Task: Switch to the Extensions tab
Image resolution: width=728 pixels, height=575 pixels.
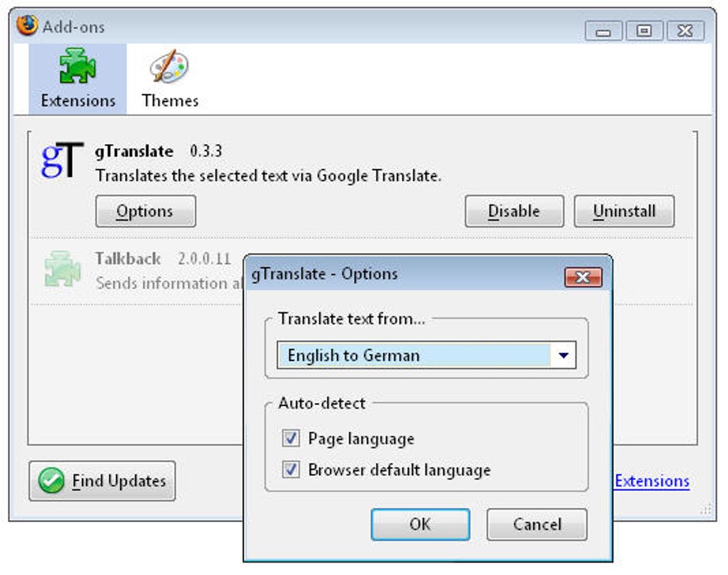Action: [78, 79]
